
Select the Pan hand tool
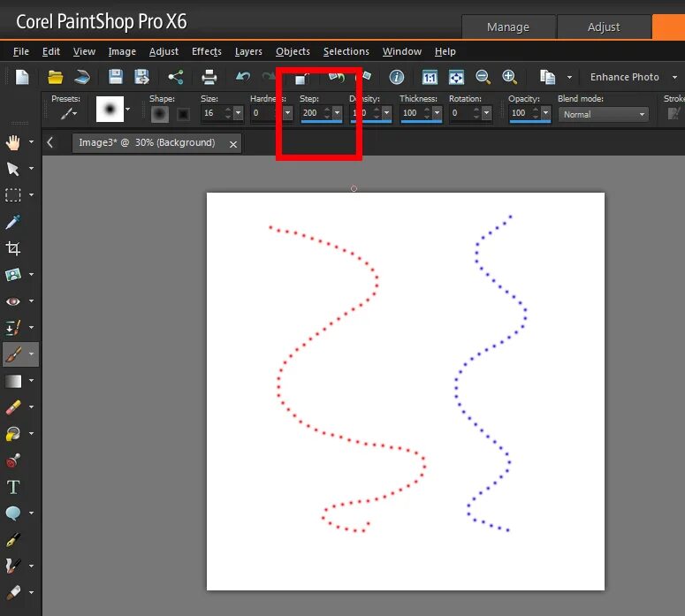click(12, 142)
